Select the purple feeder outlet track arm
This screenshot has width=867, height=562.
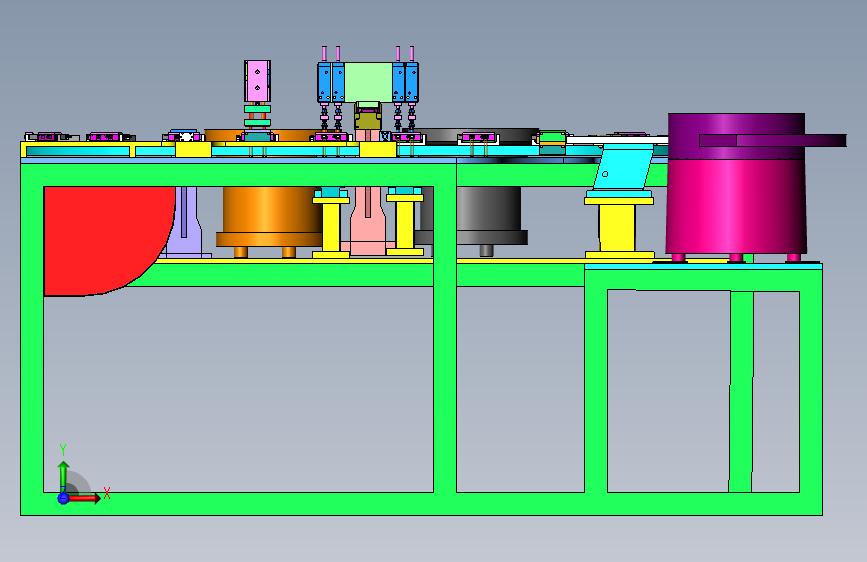coord(772,140)
